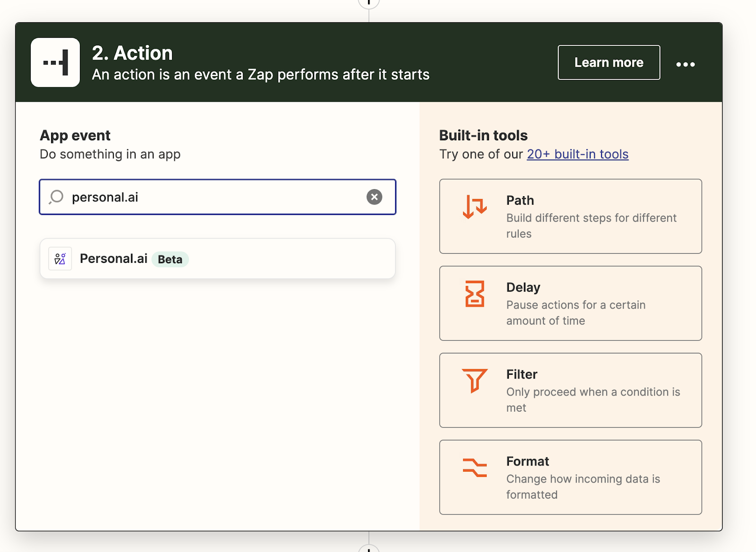Click the Delay hourglass icon

(474, 294)
